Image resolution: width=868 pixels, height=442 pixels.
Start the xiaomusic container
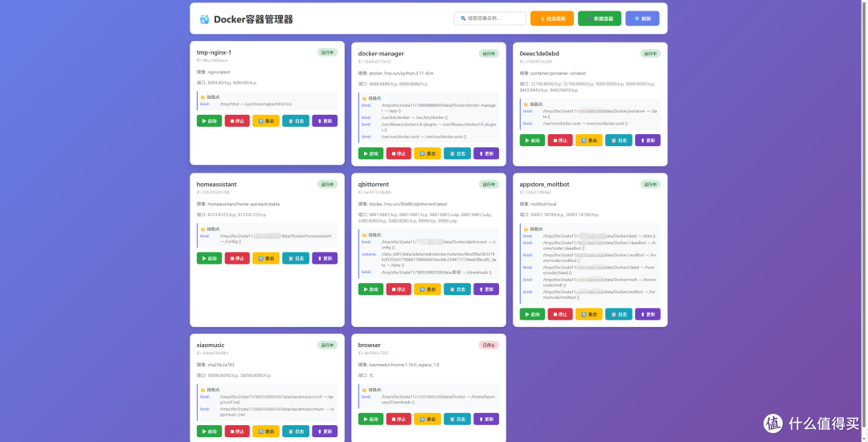point(209,431)
